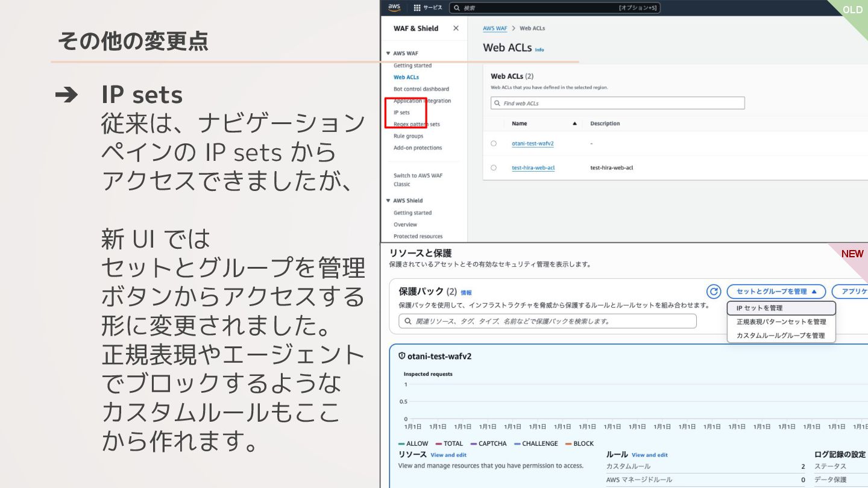Click the Find web ACLs search field
This screenshot has height=488, width=868.
[617, 103]
